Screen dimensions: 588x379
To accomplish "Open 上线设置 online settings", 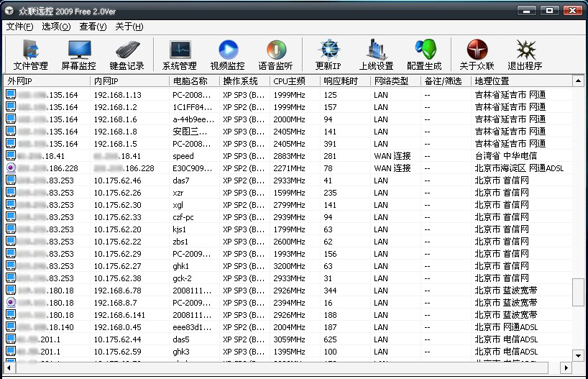I will 376,55.
